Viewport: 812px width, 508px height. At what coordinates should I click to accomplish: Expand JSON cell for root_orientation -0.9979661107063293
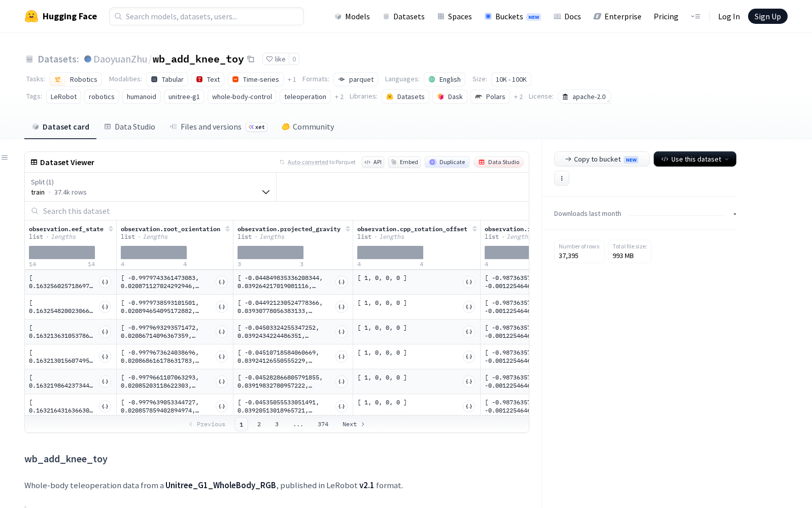pos(222,382)
